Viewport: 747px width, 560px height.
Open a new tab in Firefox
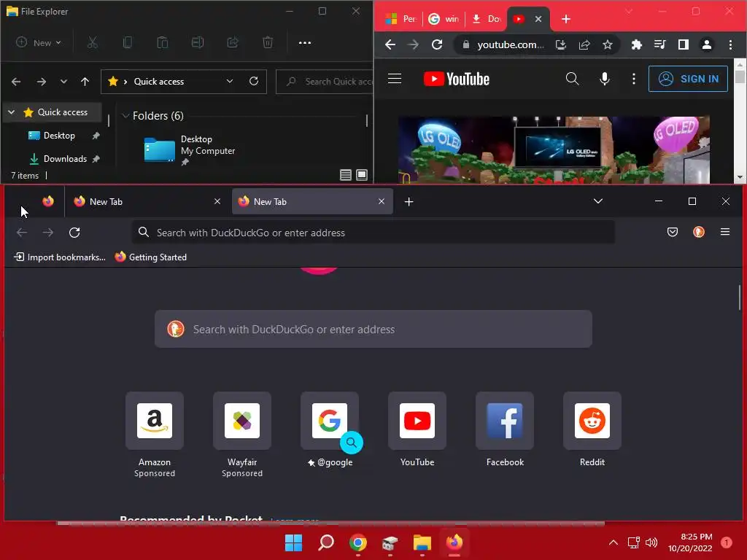(409, 202)
